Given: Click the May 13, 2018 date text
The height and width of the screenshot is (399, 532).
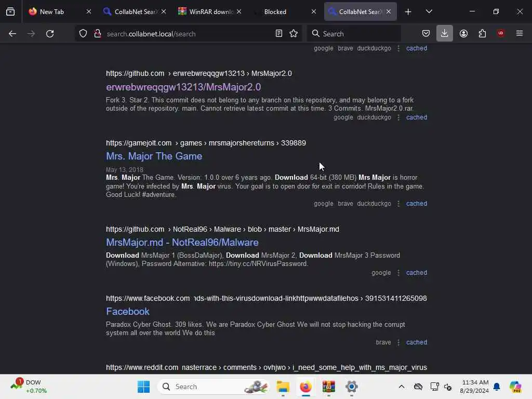Looking at the screenshot, I should pyautogui.click(x=125, y=170).
